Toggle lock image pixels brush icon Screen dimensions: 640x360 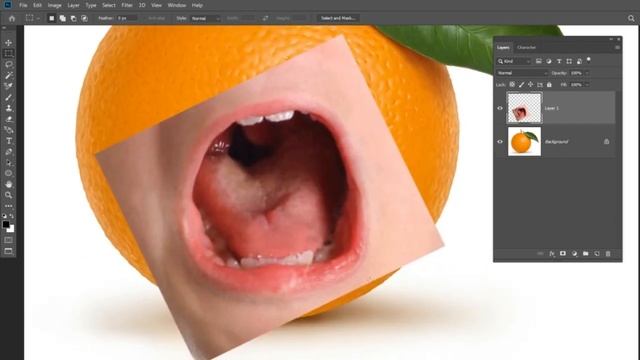pyautogui.click(x=521, y=84)
